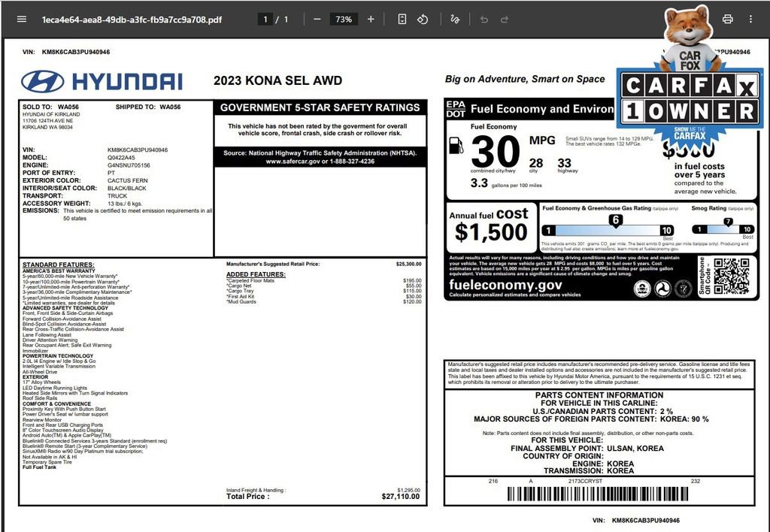770x532 pixels.
Task: Open the PDF sidebar hamburger menu
Action: pyautogui.click(x=22, y=19)
